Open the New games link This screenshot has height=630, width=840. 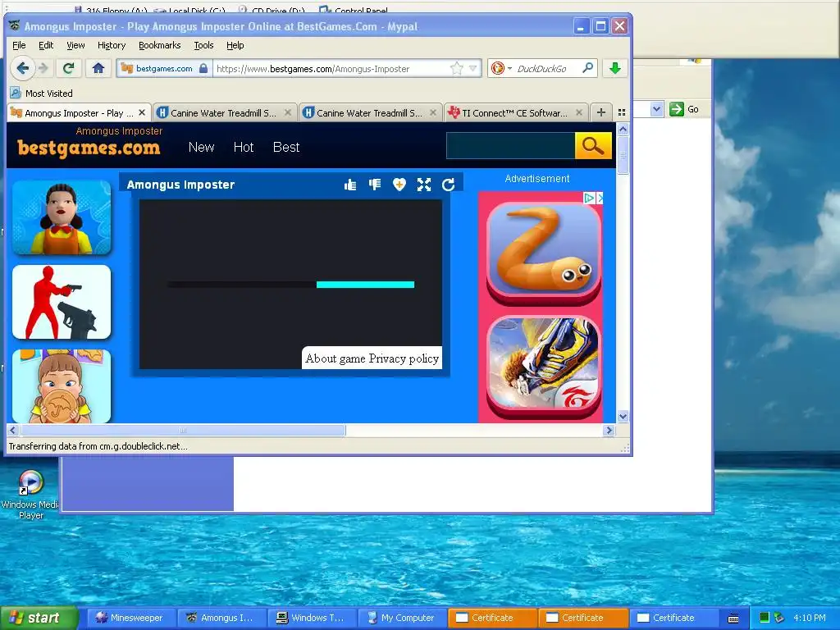[x=201, y=147]
